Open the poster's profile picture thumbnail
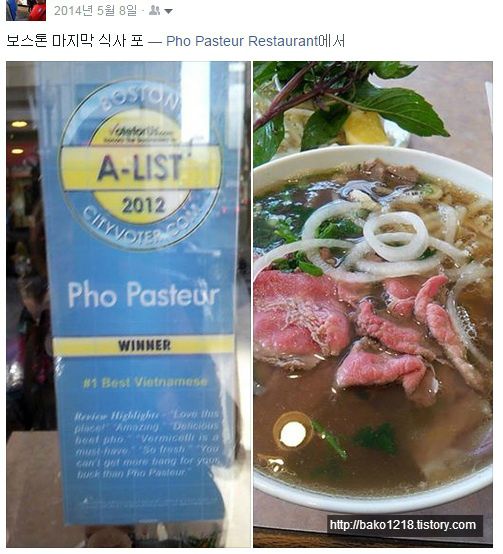 pyautogui.click(x=26, y=10)
